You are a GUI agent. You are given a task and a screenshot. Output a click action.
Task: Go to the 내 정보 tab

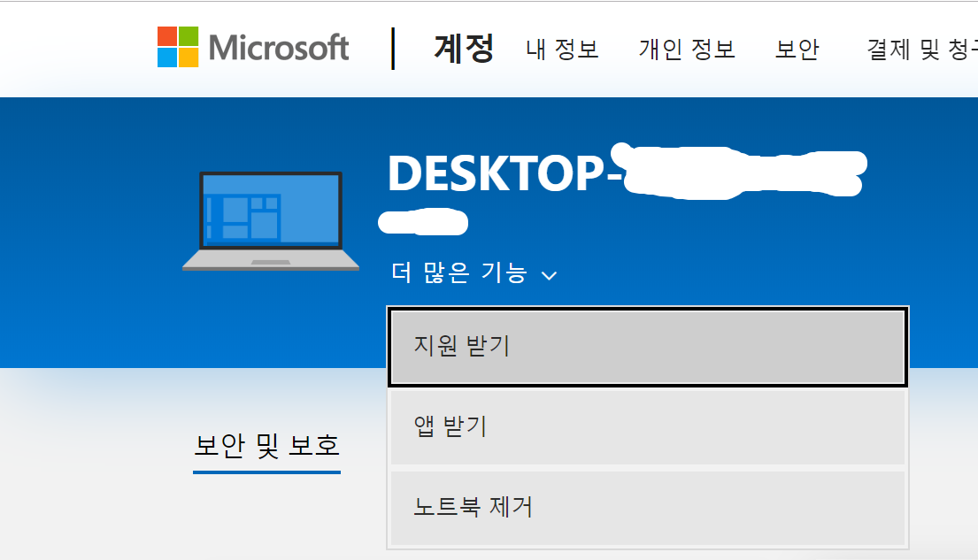(x=562, y=50)
